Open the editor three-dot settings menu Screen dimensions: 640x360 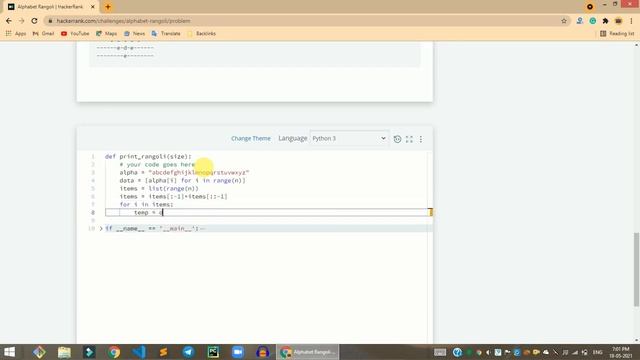[421, 139]
